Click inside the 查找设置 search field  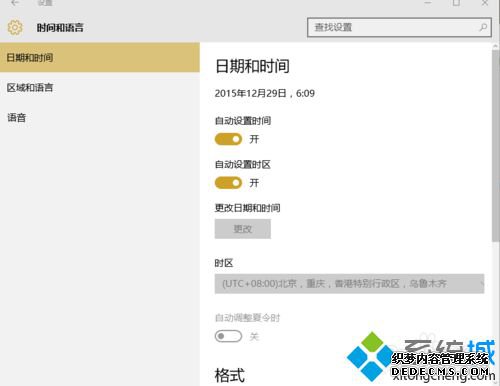[399, 27]
